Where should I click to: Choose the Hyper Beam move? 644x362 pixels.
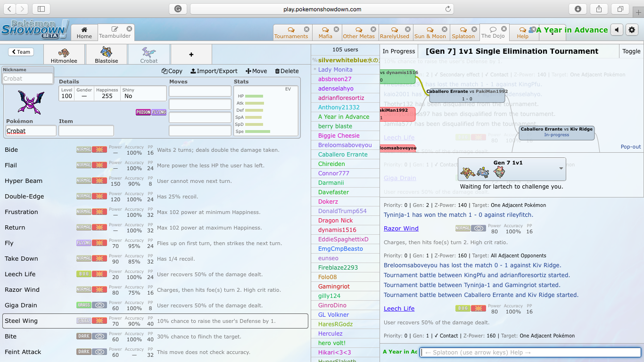pyautogui.click(x=155, y=181)
